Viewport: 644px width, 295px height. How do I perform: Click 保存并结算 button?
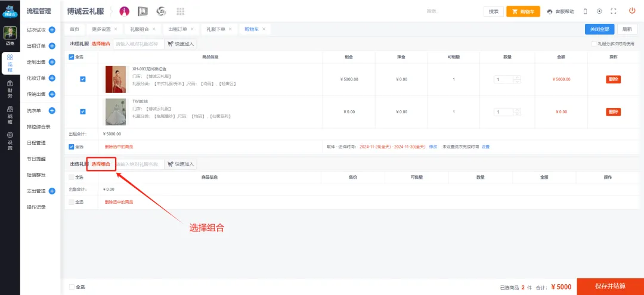(610, 286)
